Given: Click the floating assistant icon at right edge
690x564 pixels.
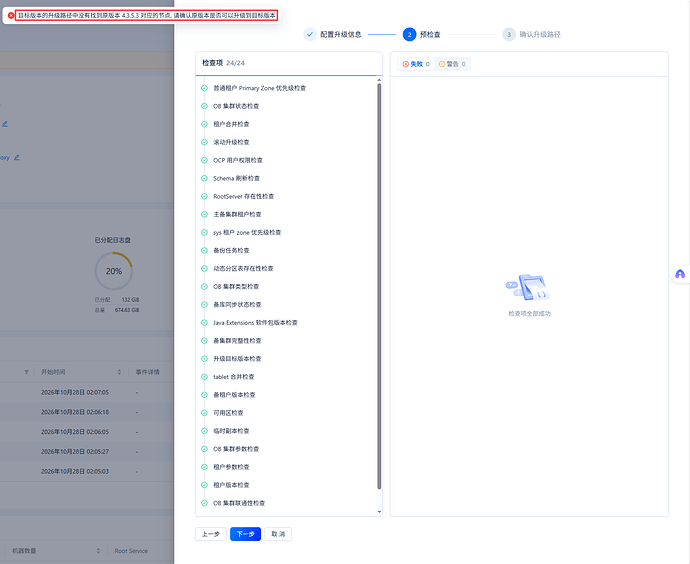Looking at the screenshot, I should [680, 274].
